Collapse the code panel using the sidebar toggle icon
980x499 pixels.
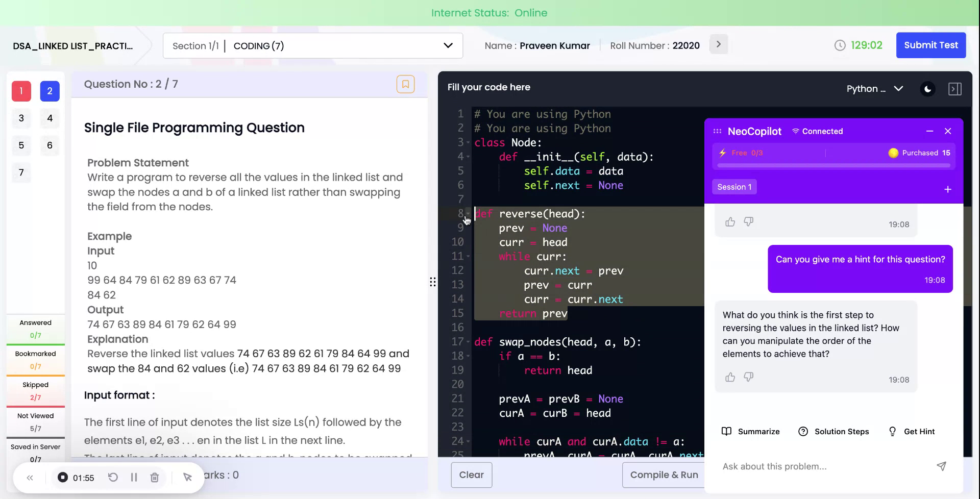click(955, 88)
